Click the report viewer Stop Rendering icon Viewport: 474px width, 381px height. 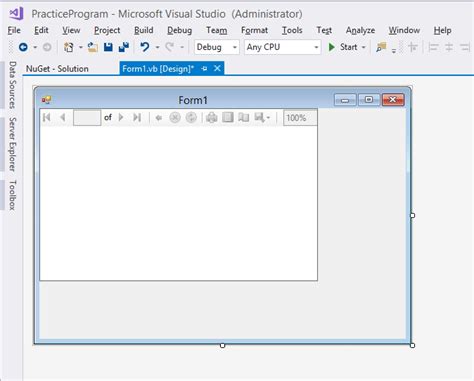point(175,117)
